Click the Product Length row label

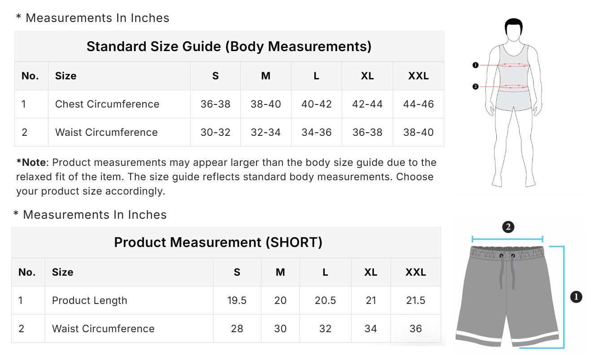coord(90,301)
